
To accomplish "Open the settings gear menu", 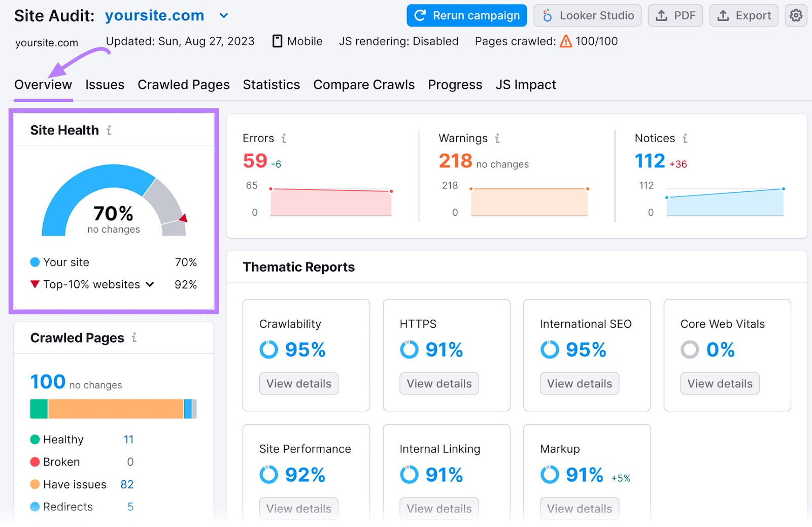I will point(795,15).
